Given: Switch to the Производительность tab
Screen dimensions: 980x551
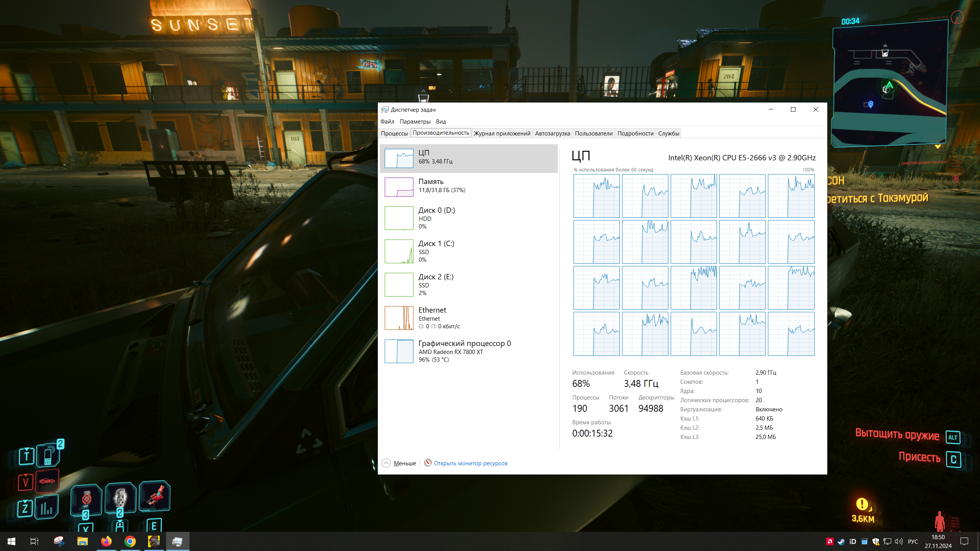Looking at the screenshot, I should [x=441, y=133].
